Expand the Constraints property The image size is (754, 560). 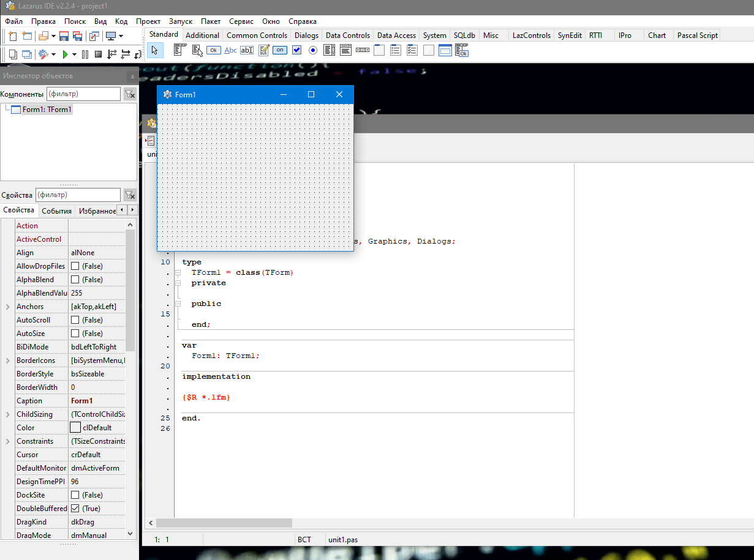(x=8, y=441)
